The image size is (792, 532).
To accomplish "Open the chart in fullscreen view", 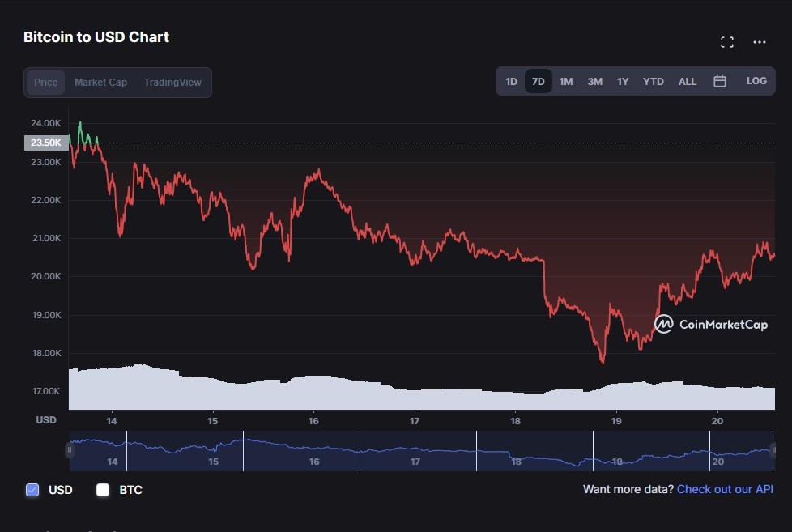I will 726,41.
